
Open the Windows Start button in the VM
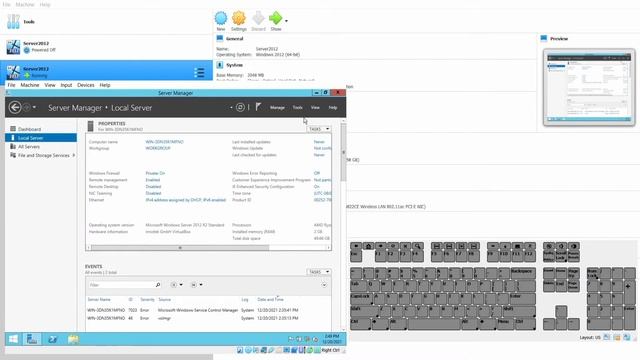pyautogui.click(x=13, y=339)
